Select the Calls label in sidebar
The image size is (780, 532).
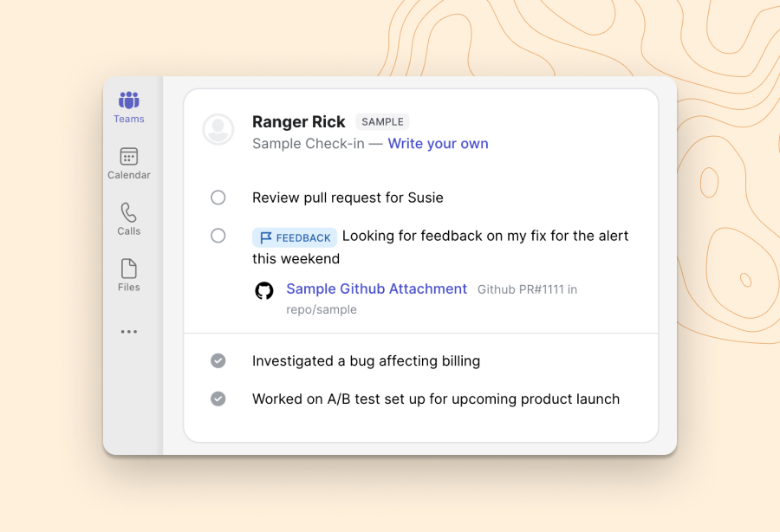129,231
